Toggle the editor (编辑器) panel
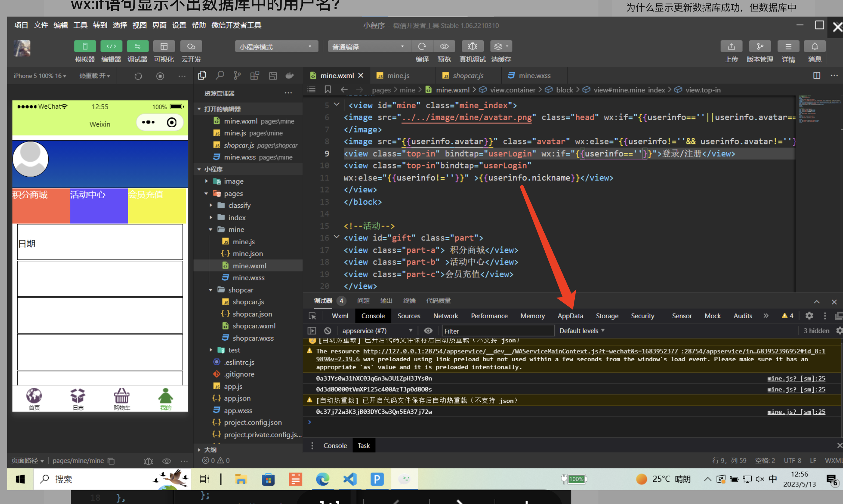Screen dimensions: 843x504 pyautogui.click(x=111, y=47)
